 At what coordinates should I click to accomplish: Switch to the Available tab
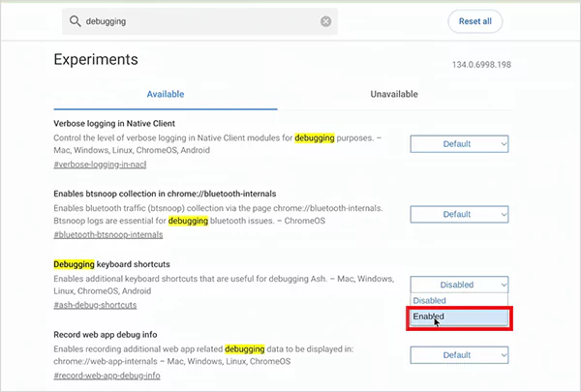[x=165, y=94]
